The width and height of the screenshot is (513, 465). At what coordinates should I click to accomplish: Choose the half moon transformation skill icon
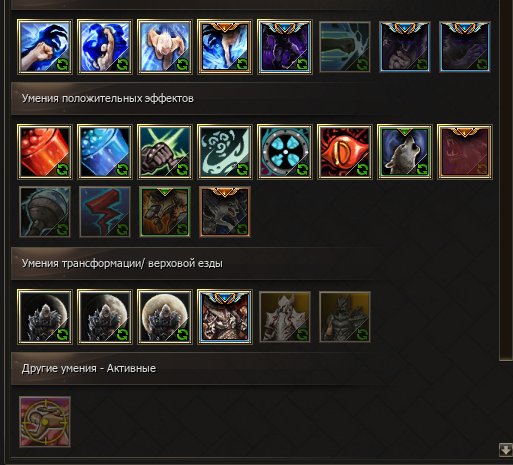pyautogui.click(x=105, y=317)
